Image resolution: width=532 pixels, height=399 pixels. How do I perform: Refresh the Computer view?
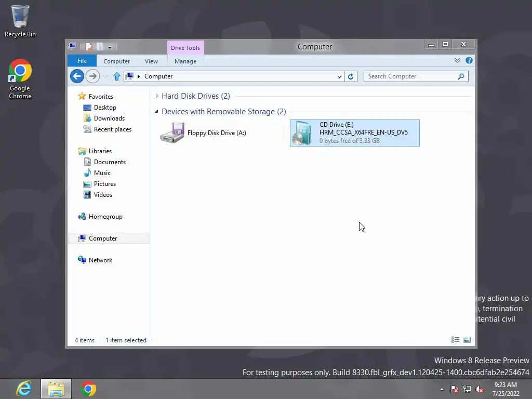[351, 77]
